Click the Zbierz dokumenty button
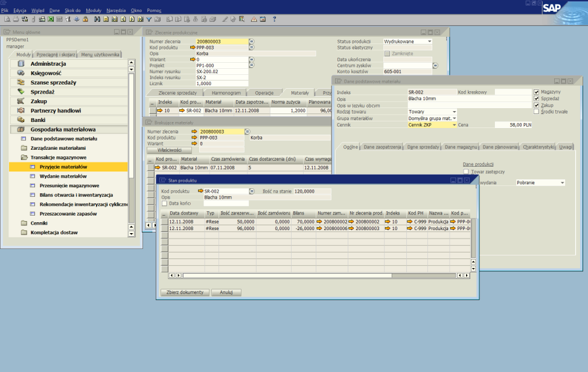This screenshot has height=372, width=588. pyautogui.click(x=185, y=292)
